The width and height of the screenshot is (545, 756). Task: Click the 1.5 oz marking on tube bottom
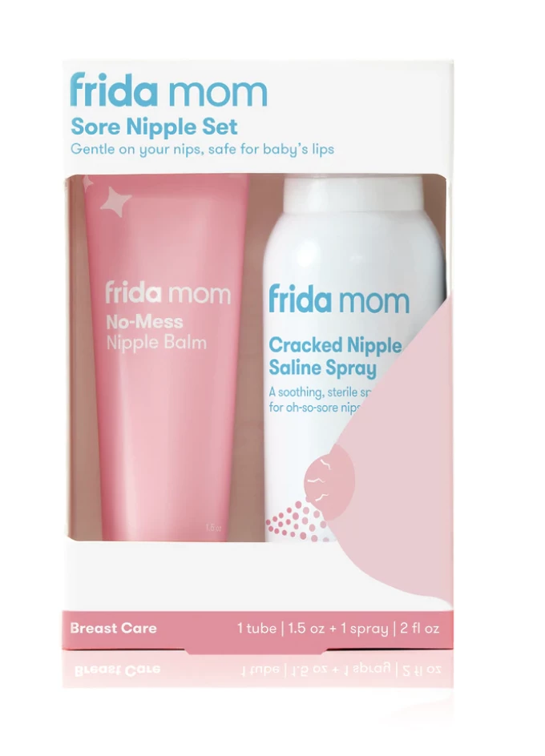[x=213, y=528]
